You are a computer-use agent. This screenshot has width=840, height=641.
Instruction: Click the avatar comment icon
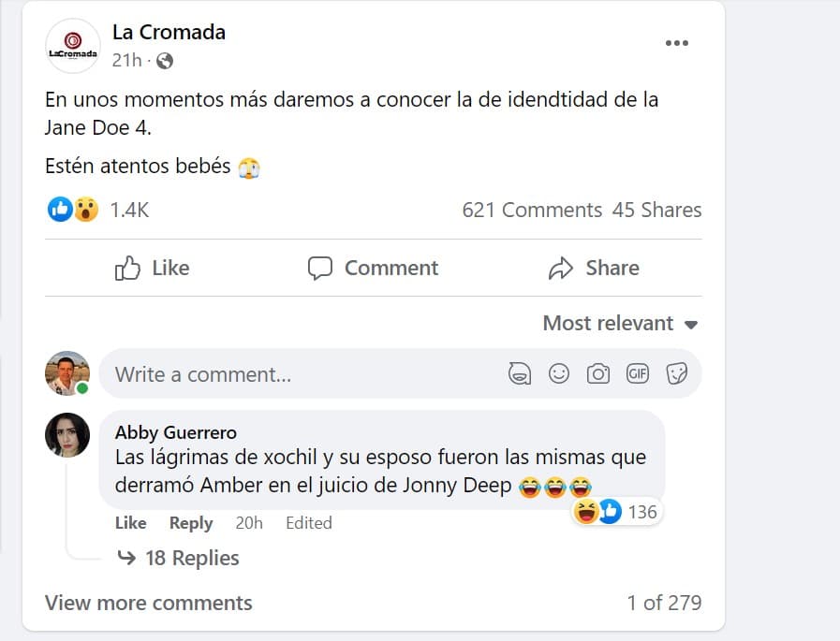pos(521,372)
